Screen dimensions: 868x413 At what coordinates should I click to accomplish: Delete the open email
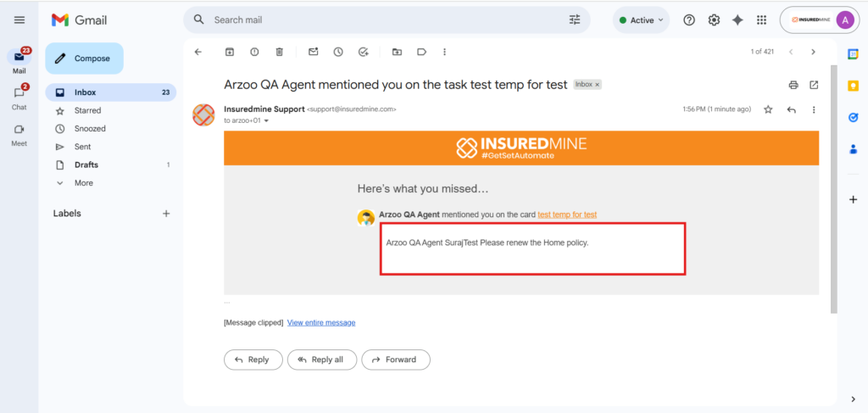pyautogui.click(x=279, y=52)
